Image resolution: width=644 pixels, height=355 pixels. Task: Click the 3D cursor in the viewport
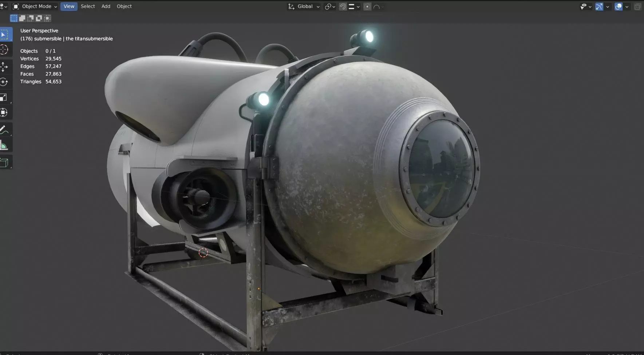click(x=203, y=252)
